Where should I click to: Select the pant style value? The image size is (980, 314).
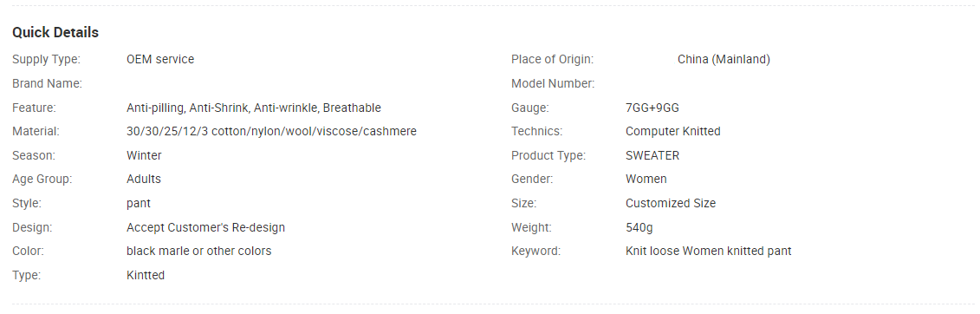point(138,203)
